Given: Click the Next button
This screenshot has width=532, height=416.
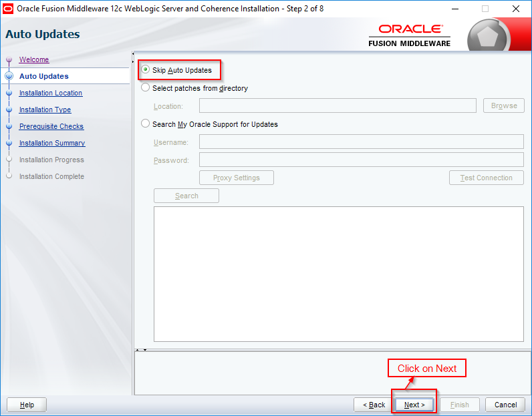Looking at the screenshot, I should (414, 405).
